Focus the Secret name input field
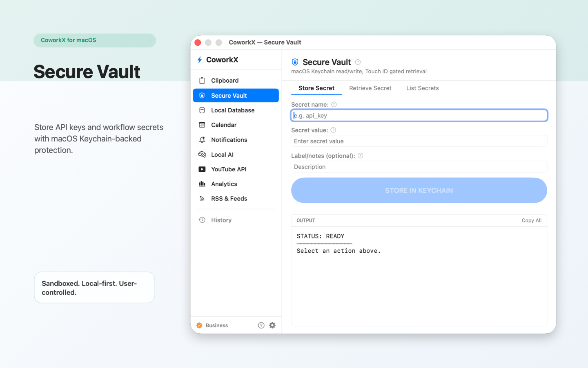The width and height of the screenshot is (588, 368). [x=419, y=115]
